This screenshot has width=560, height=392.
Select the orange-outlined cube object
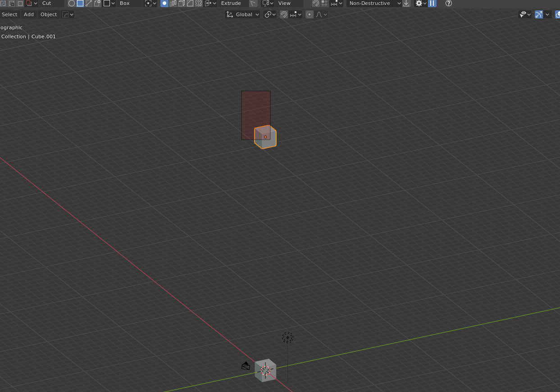point(265,137)
